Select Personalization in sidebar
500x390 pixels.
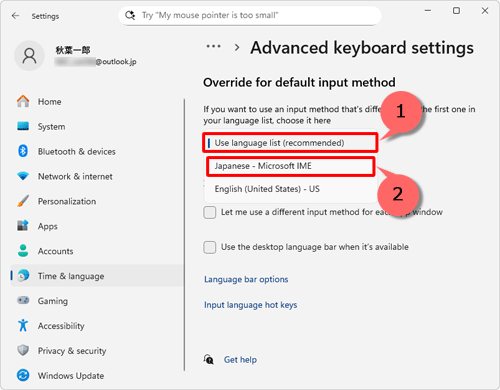(x=97, y=201)
